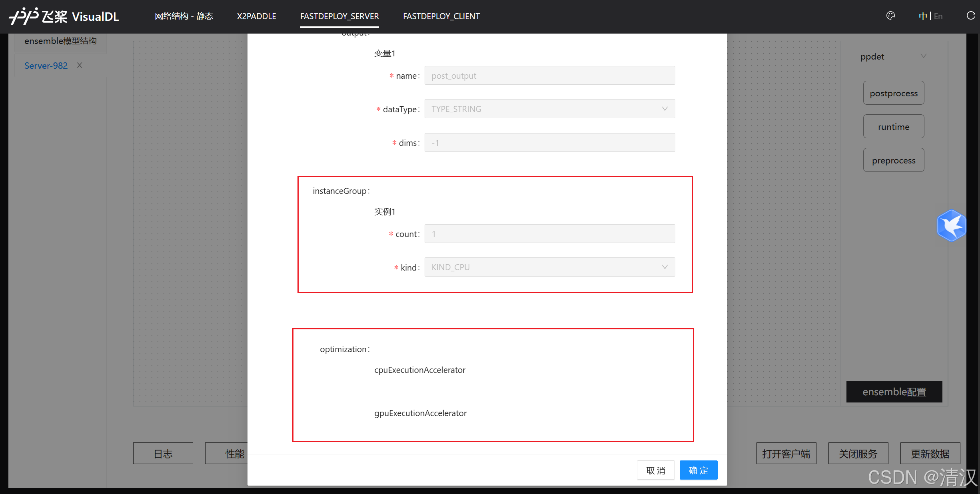980x494 pixels.
Task: Confirm with the 确定 button
Action: 699,470
